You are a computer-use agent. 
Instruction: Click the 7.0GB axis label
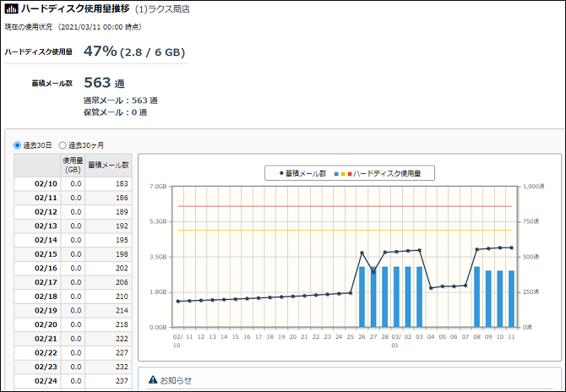click(x=158, y=186)
